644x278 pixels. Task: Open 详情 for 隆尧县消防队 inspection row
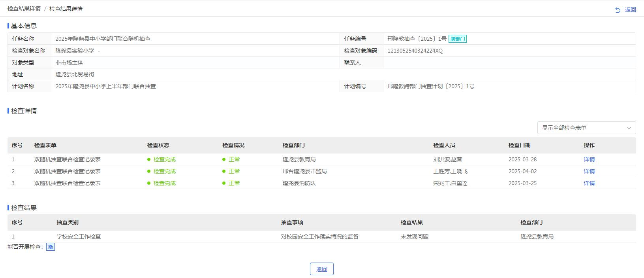point(589,183)
